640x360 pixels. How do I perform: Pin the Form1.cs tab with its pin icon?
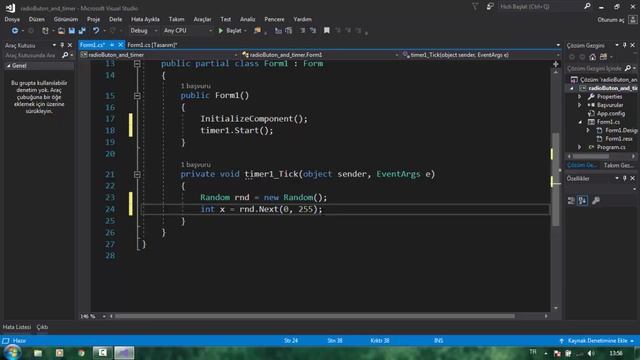tap(112, 45)
